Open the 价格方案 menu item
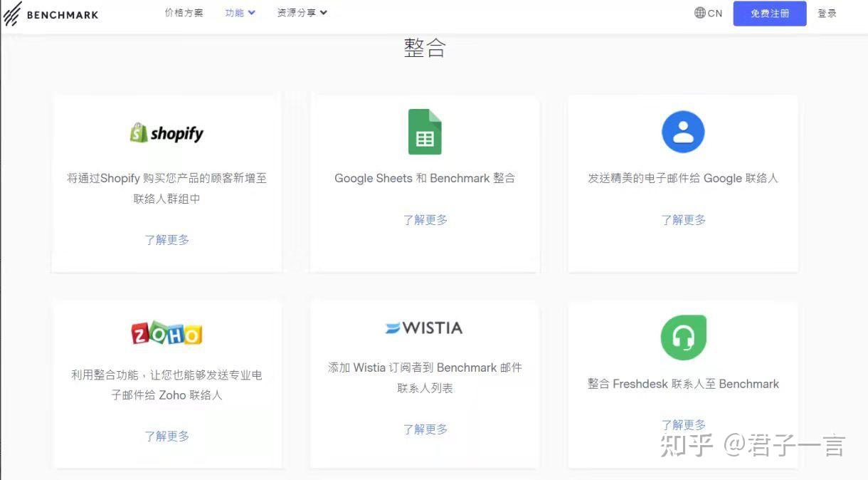Image resolution: width=868 pixels, height=480 pixels. coord(184,13)
